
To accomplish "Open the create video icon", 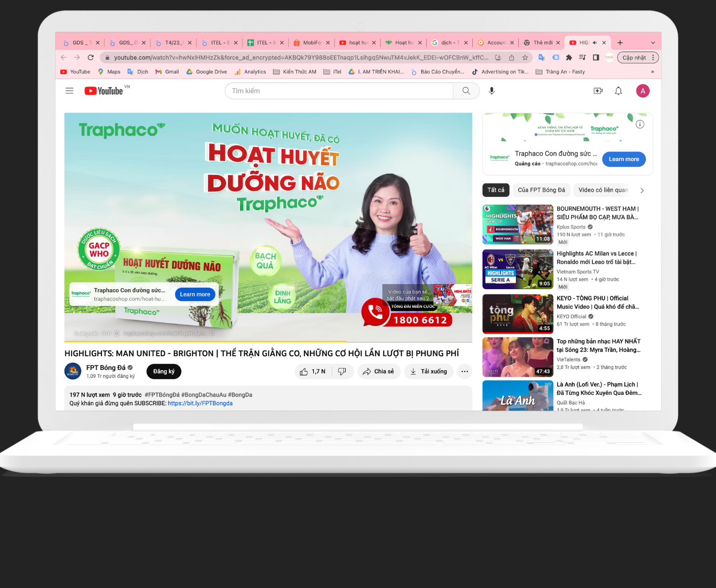I will click(598, 91).
